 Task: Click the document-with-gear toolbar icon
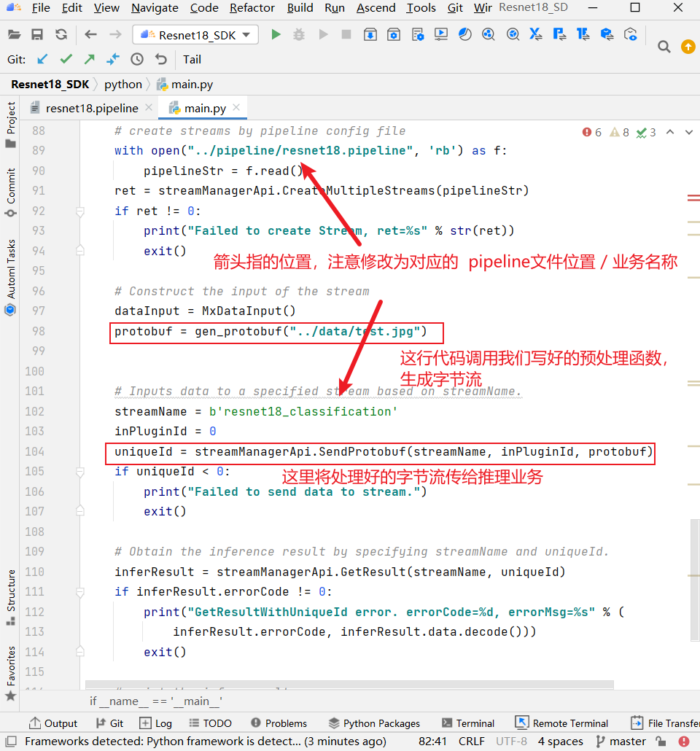click(417, 34)
